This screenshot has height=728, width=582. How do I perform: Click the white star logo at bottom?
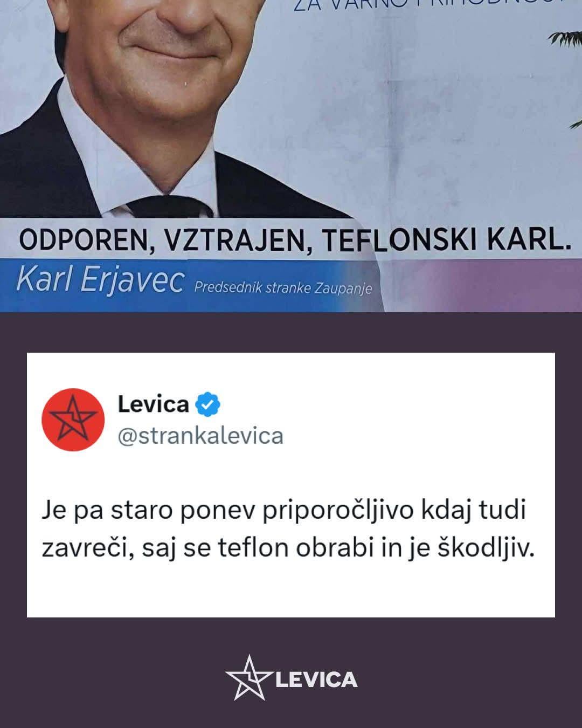pos(248,678)
